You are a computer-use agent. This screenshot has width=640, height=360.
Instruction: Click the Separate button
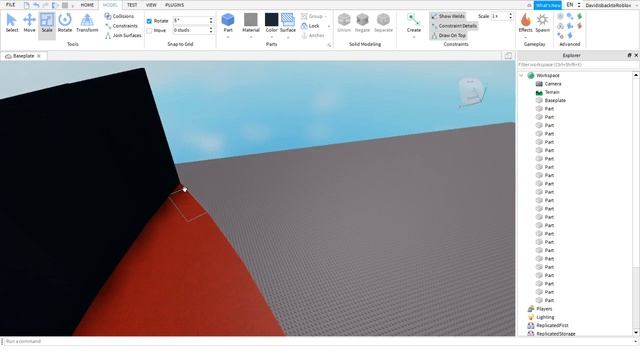point(383,23)
